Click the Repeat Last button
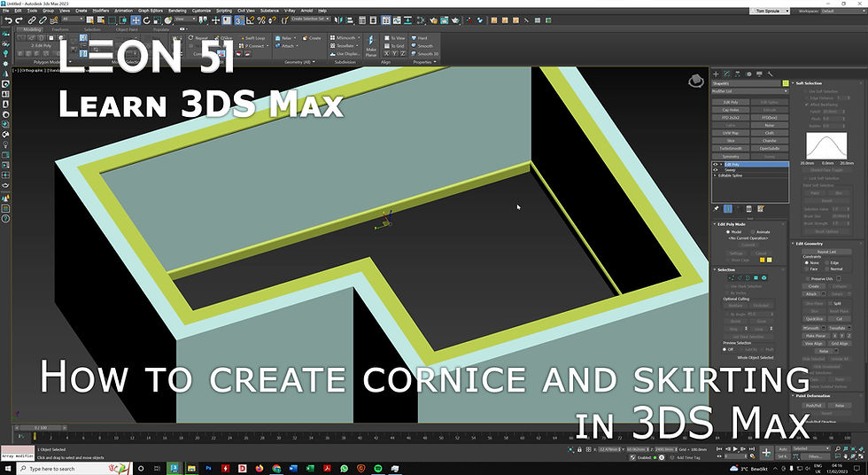 point(826,252)
